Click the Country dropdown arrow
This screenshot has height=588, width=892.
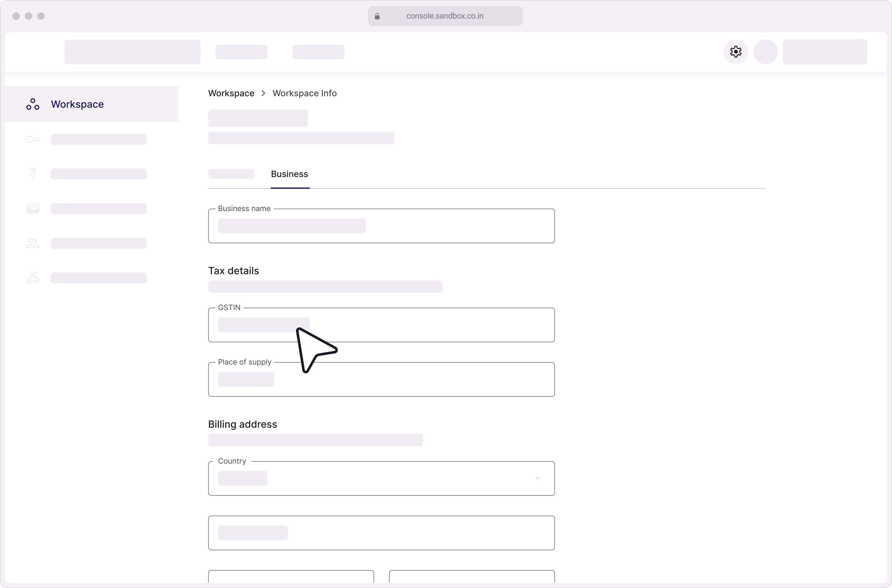537,478
